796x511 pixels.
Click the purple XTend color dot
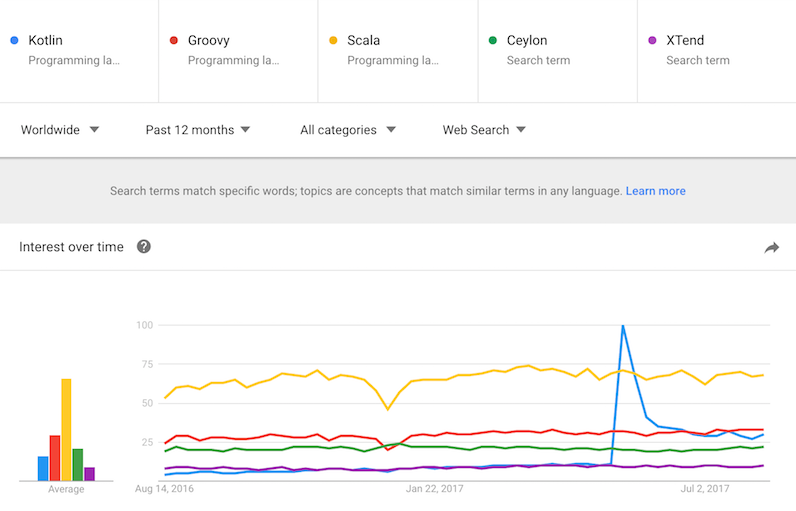tap(652, 41)
